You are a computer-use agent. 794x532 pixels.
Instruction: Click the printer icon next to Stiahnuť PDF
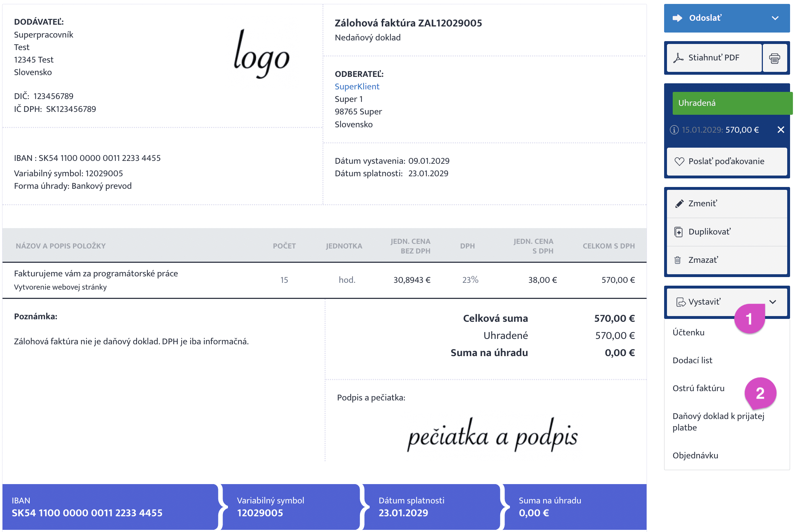[x=775, y=58]
